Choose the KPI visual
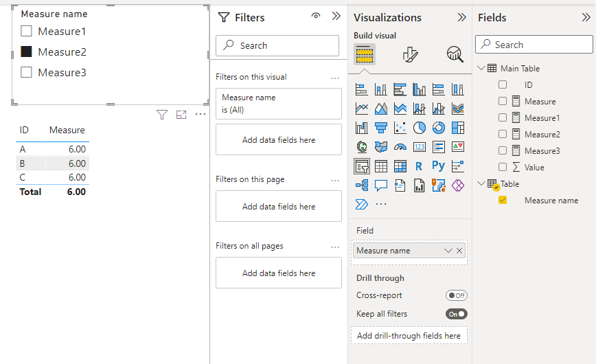The height and width of the screenshot is (364, 596). (x=457, y=147)
